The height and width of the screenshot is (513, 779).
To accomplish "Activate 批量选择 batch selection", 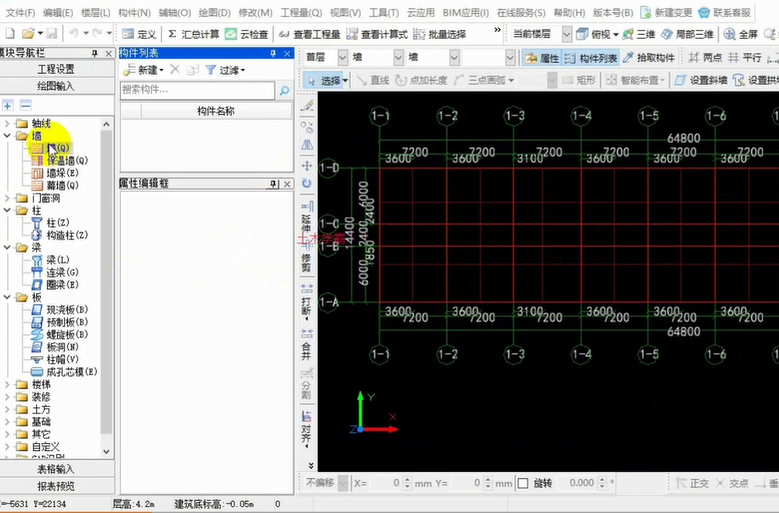I will (x=440, y=34).
